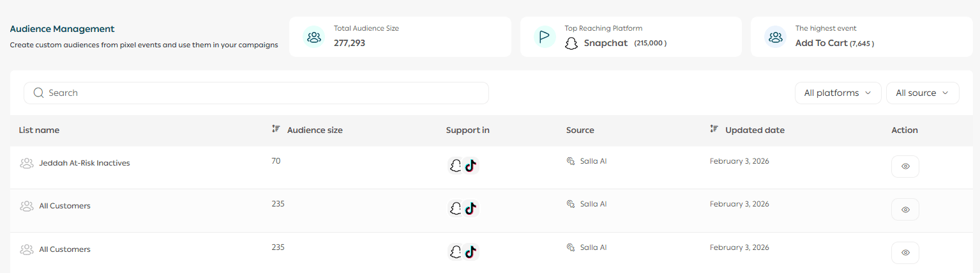Open the first All Customers list name
Image resolution: width=980 pixels, height=273 pixels.
pyautogui.click(x=64, y=206)
